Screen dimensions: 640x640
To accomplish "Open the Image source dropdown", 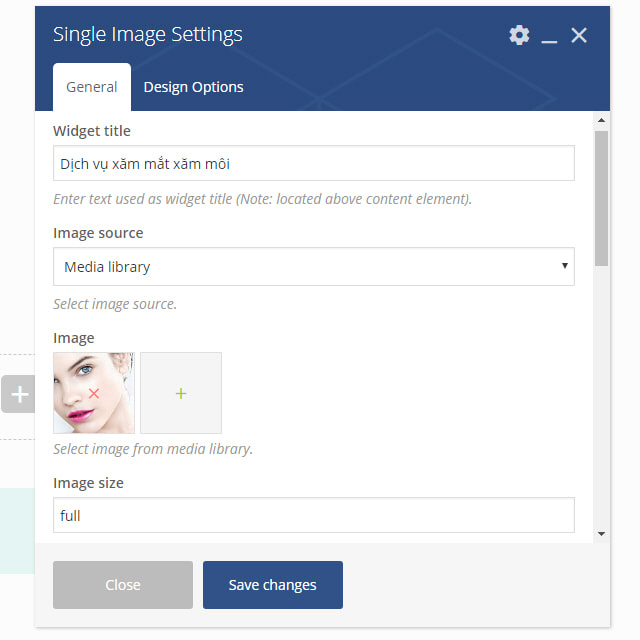I will (313, 267).
